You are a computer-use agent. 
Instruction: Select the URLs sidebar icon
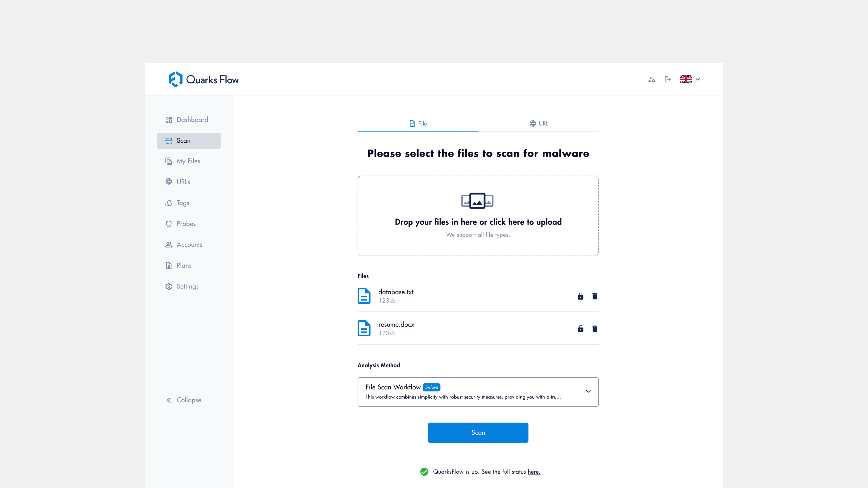pyautogui.click(x=169, y=181)
